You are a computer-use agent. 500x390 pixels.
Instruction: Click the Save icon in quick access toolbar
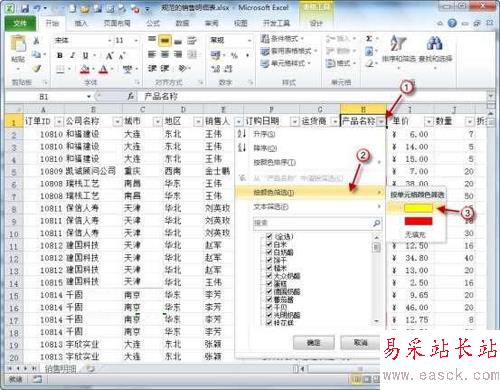(25, 8)
